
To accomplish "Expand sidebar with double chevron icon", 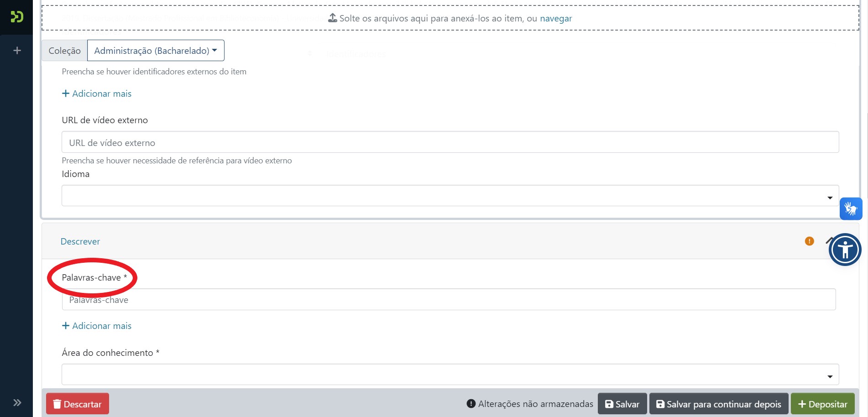I will click(17, 402).
